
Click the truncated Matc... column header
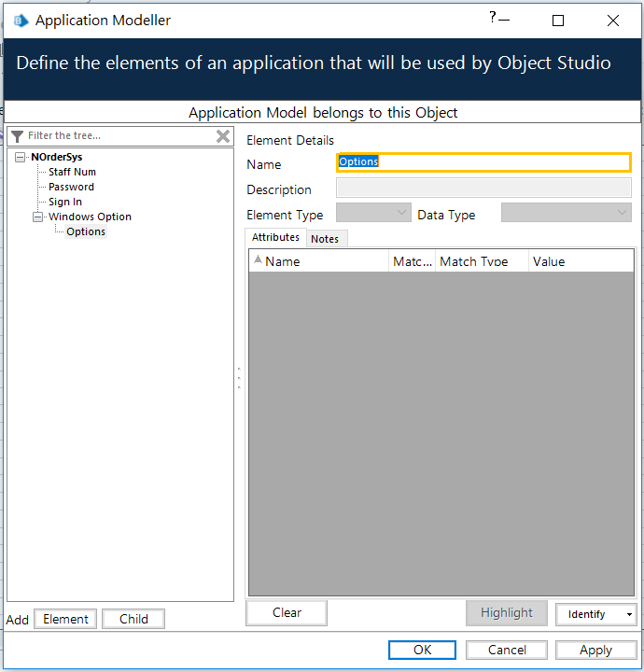(x=413, y=261)
